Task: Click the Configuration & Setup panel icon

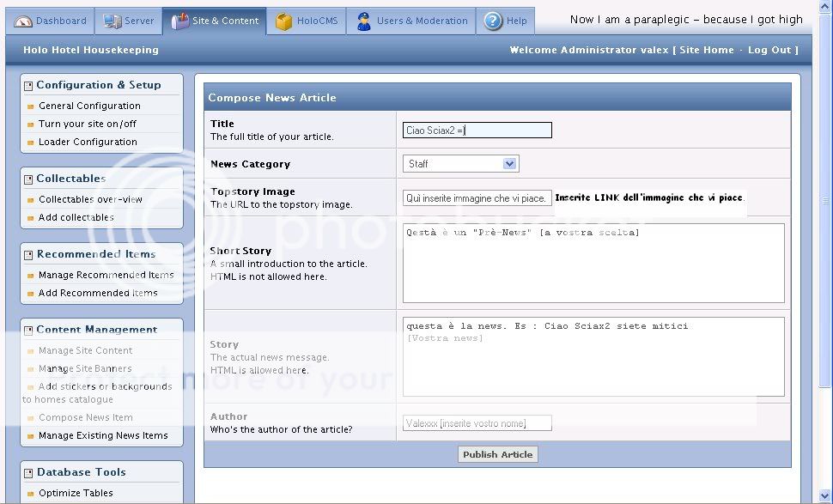Action: tap(28, 86)
